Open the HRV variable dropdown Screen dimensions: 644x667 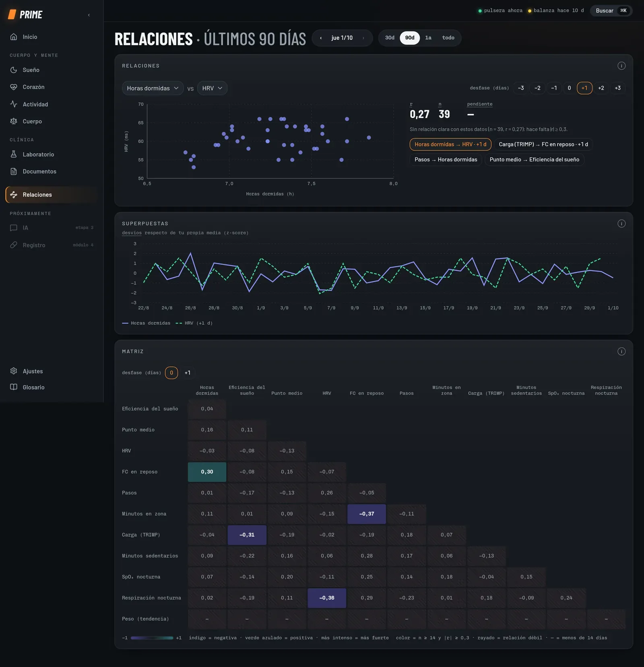[x=212, y=89]
